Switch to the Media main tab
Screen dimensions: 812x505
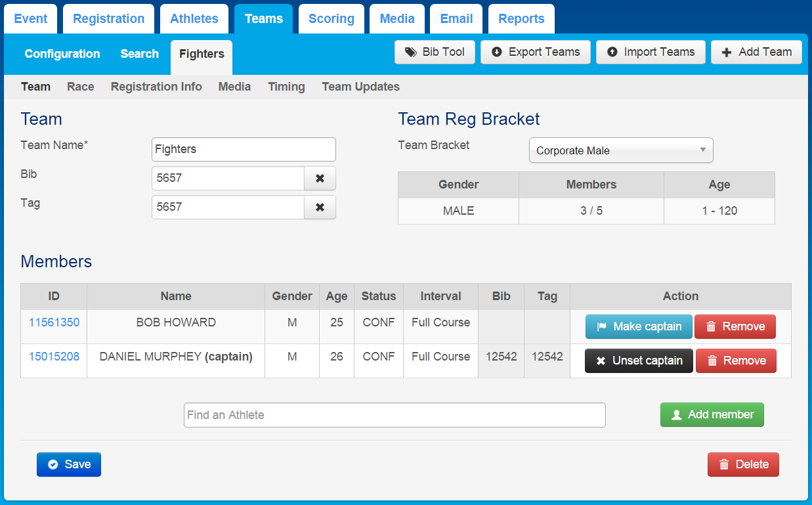coord(397,18)
